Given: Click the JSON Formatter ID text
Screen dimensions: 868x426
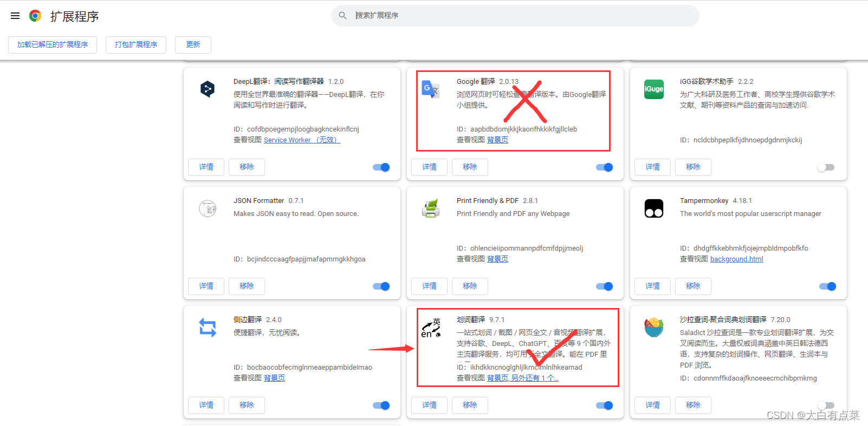Looking at the screenshot, I should pyautogui.click(x=299, y=259).
